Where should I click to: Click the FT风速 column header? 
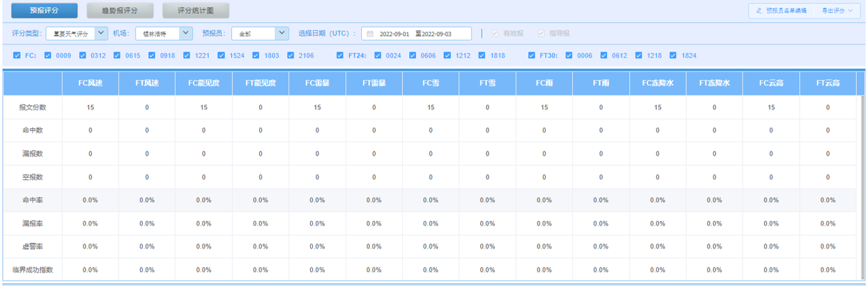click(x=147, y=83)
